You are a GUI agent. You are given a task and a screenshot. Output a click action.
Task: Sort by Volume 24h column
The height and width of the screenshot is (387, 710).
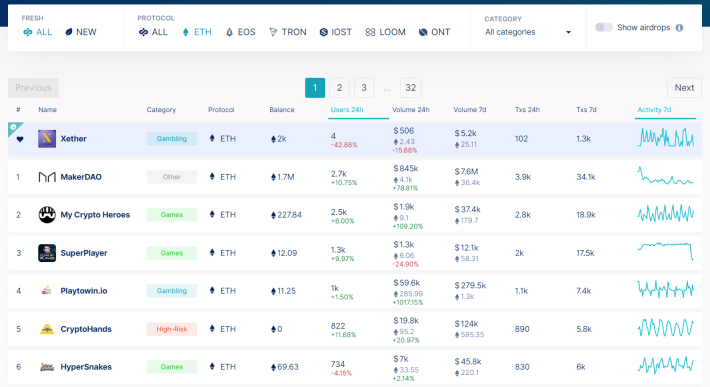[x=411, y=110]
